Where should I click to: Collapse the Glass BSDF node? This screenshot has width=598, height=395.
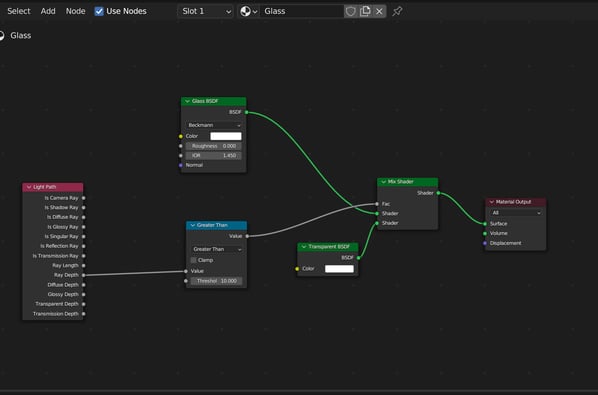[x=187, y=101]
